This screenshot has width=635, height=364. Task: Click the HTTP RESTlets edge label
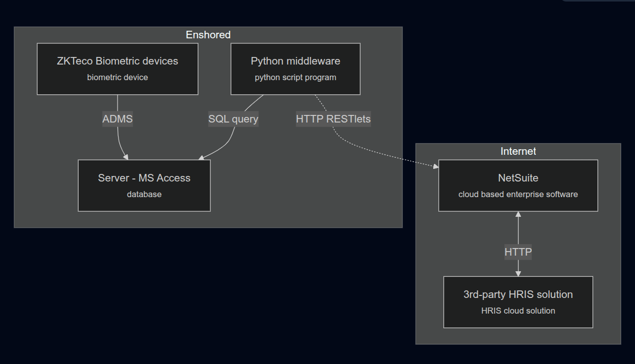coord(333,119)
